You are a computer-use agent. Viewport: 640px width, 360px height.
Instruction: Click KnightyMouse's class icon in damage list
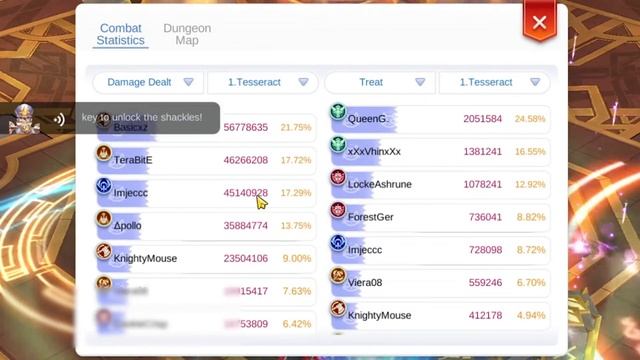pos(104,251)
